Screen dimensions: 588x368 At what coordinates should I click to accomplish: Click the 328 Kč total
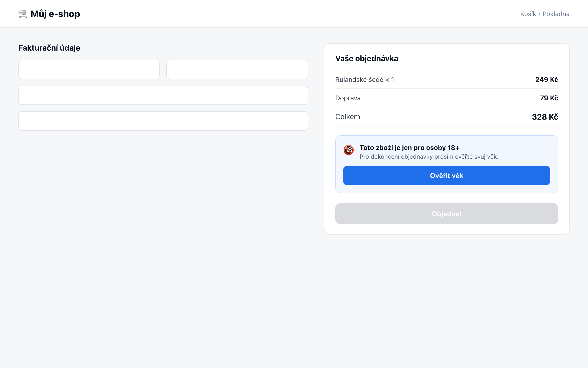tap(545, 117)
